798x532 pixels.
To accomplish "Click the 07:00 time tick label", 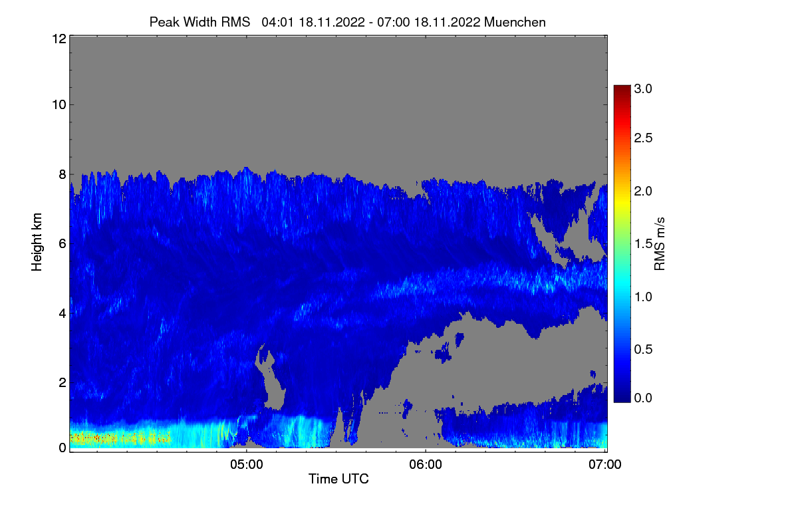I will 605,465.
